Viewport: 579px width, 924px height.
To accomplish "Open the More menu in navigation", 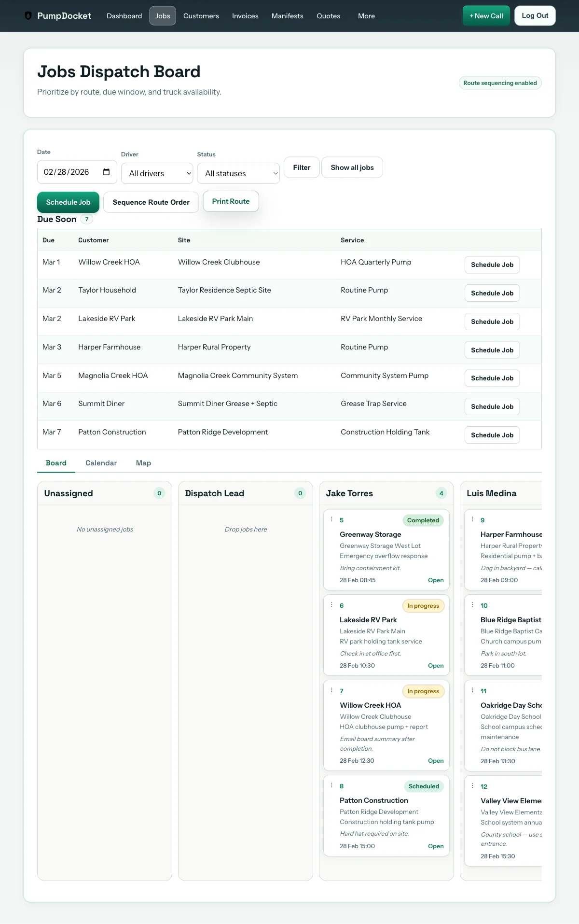I will click(x=366, y=16).
